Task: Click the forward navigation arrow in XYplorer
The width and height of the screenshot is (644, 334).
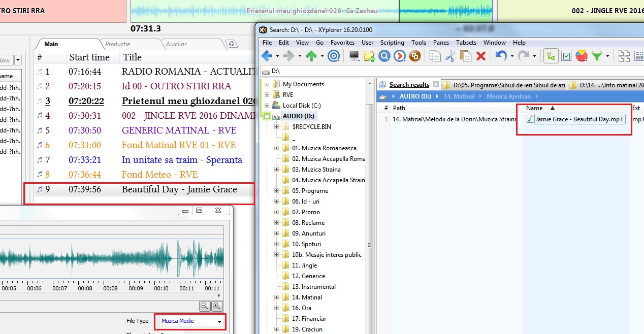Action: (288, 56)
